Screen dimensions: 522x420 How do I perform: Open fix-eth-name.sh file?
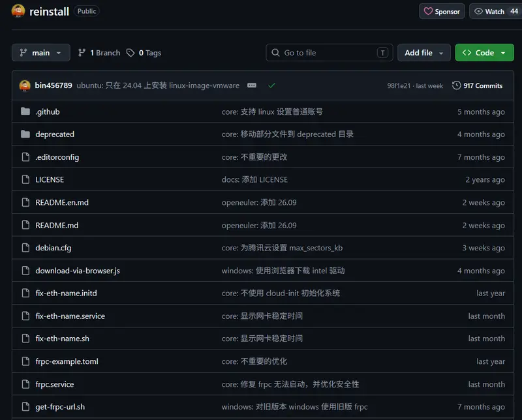coord(62,338)
